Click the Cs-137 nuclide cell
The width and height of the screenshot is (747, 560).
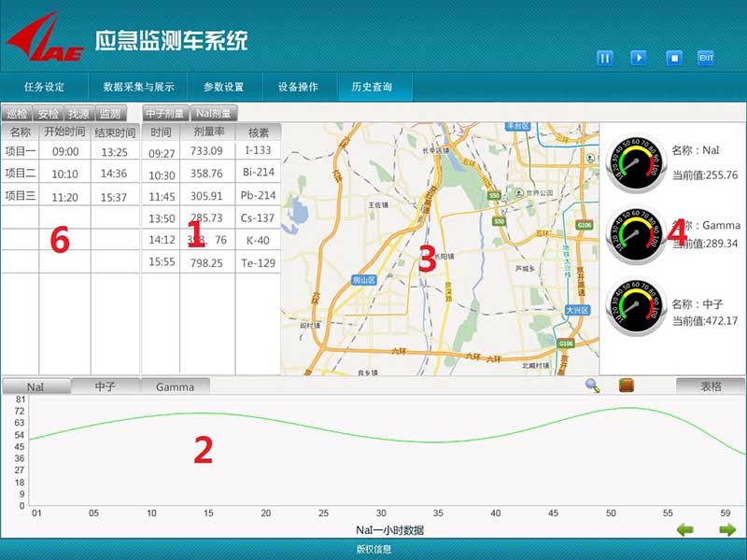(258, 218)
